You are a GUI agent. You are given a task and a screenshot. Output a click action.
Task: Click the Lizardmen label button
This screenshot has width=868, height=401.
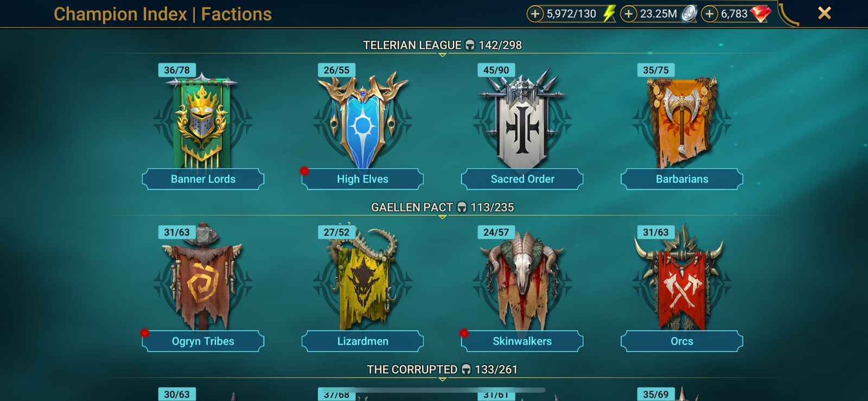click(x=362, y=341)
